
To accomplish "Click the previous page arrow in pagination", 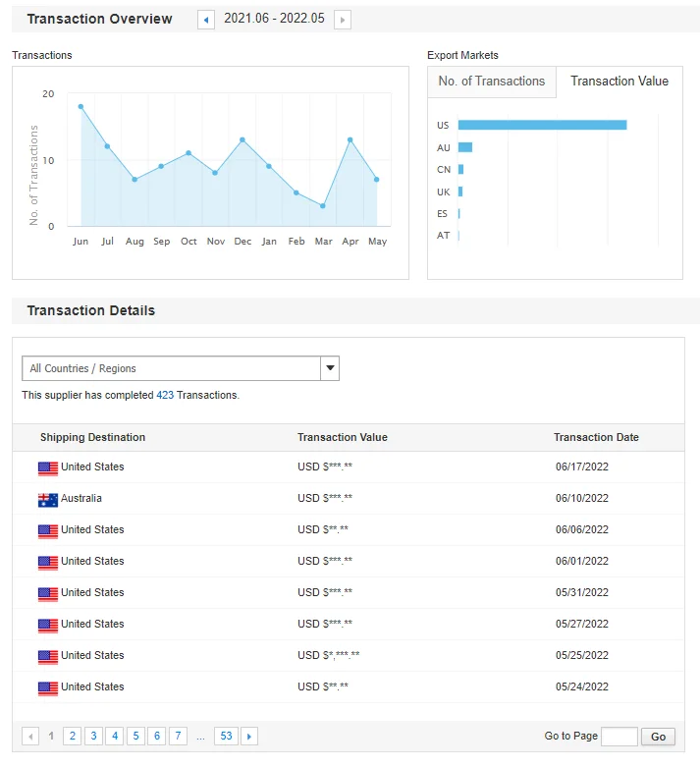I will coord(29,736).
